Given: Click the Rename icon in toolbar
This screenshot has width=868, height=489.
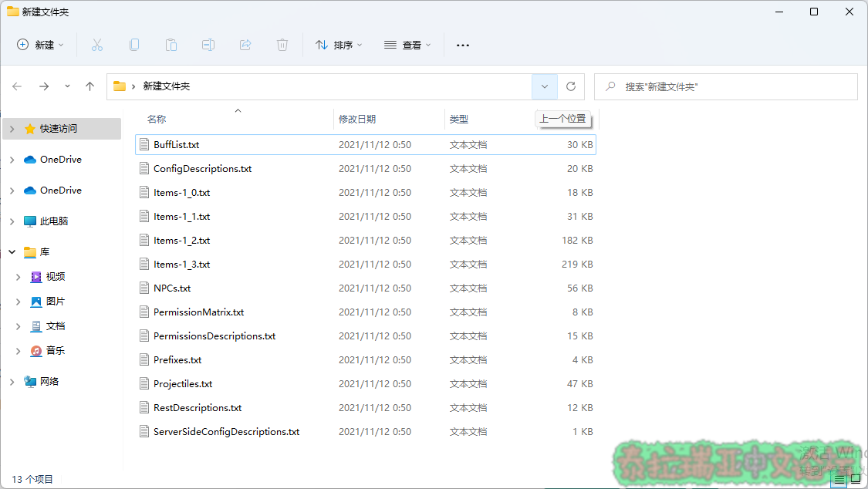Looking at the screenshot, I should (208, 45).
